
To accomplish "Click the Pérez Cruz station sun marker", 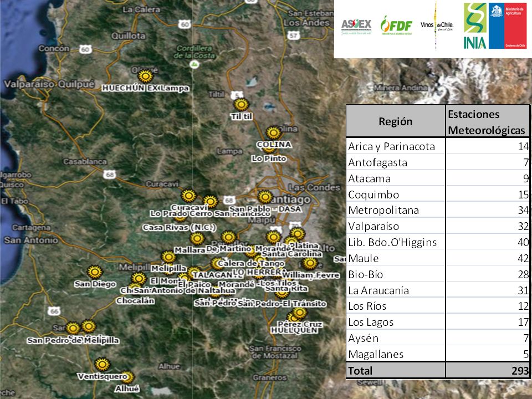I will pos(300,313).
